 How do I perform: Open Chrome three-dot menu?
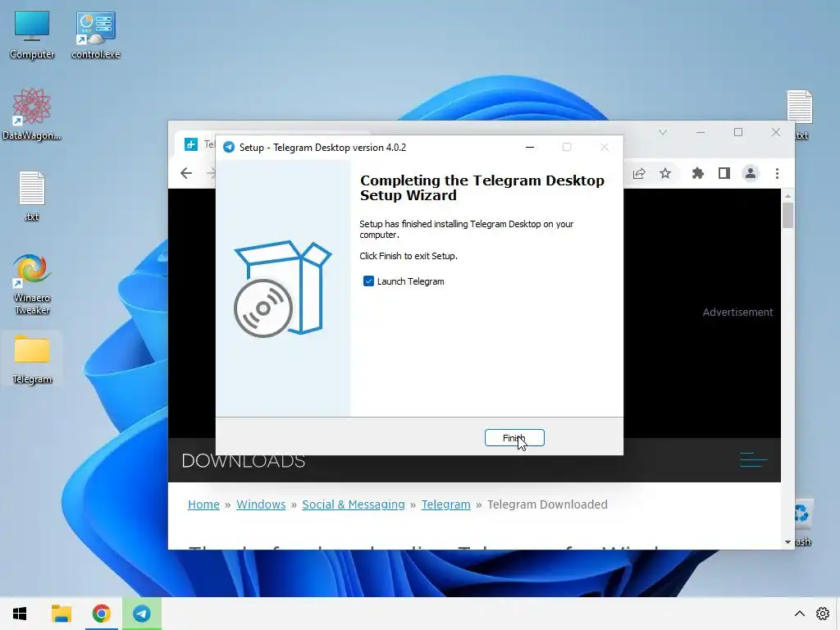(777, 173)
